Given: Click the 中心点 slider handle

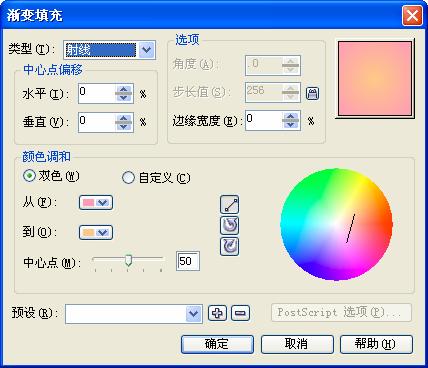Looking at the screenshot, I should 128,261.
